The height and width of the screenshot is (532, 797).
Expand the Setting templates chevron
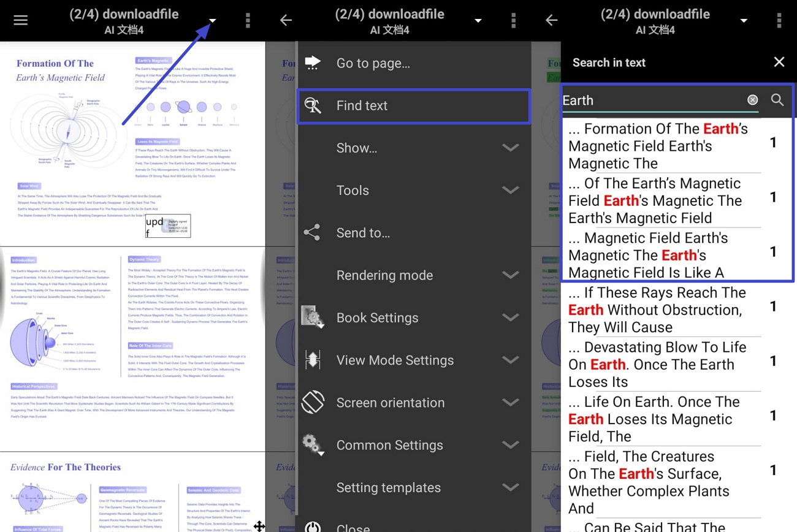pyautogui.click(x=511, y=487)
